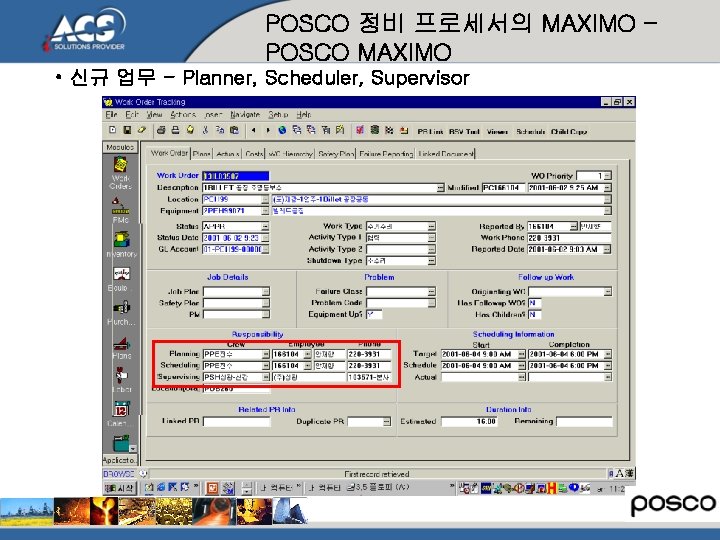Image resolution: width=720 pixels, height=540 pixels.
Task: Click the eraser Clear toolbar icon
Action: pyautogui.click(x=142, y=130)
